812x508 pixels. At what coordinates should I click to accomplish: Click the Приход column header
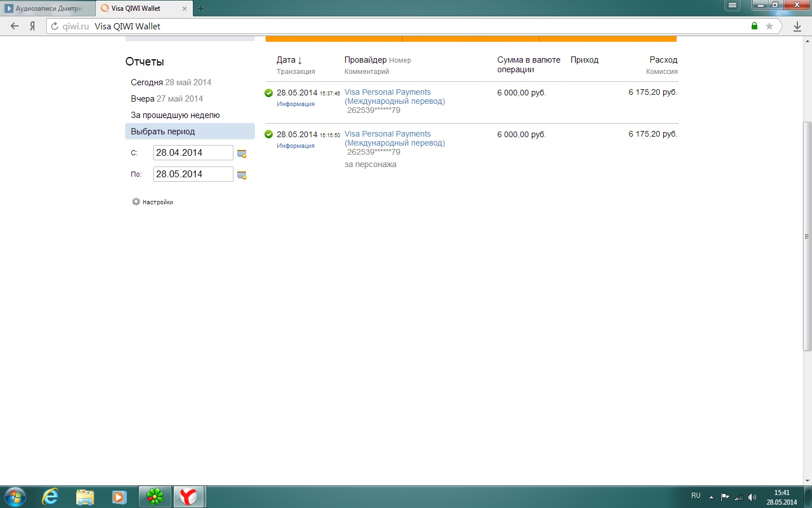coord(584,60)
